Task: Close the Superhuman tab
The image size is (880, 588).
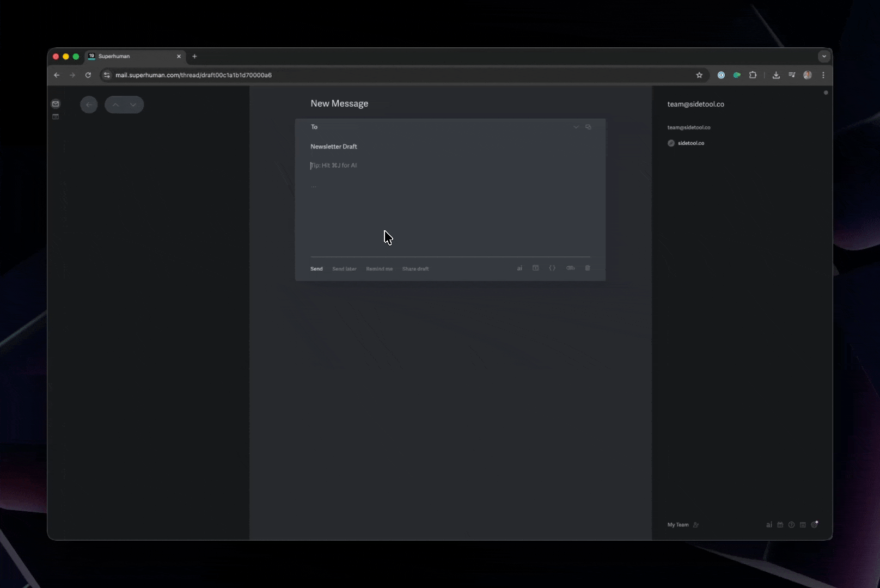Action: click(x=179, y=56)
